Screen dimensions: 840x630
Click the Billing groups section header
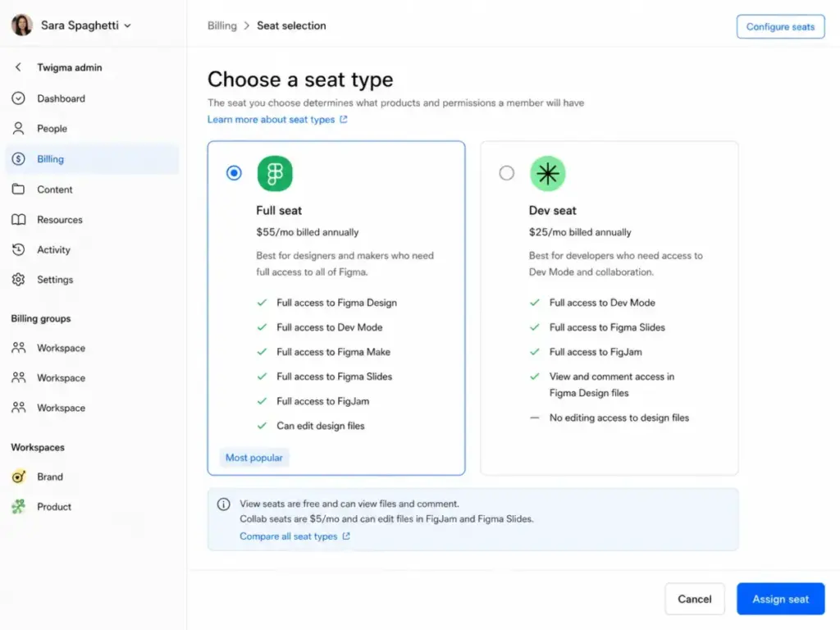click(41, 318)
